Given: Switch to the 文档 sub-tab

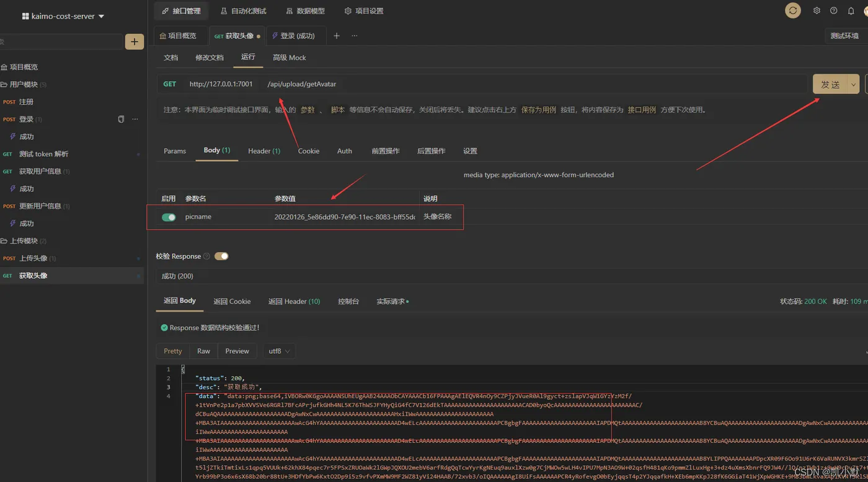Looking at the screenshot, I should click(x=171, y=58).
